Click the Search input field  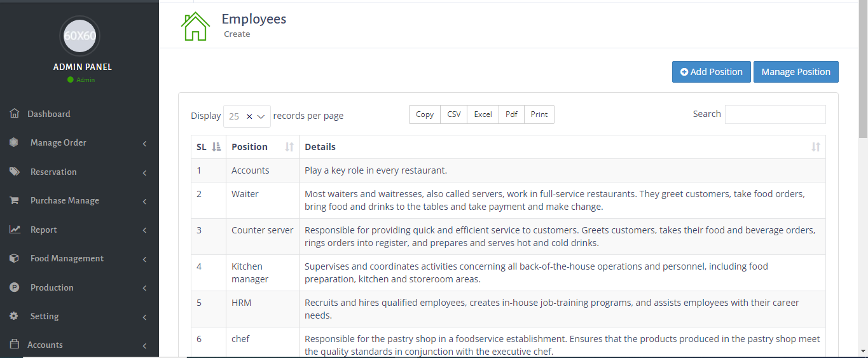775,114
